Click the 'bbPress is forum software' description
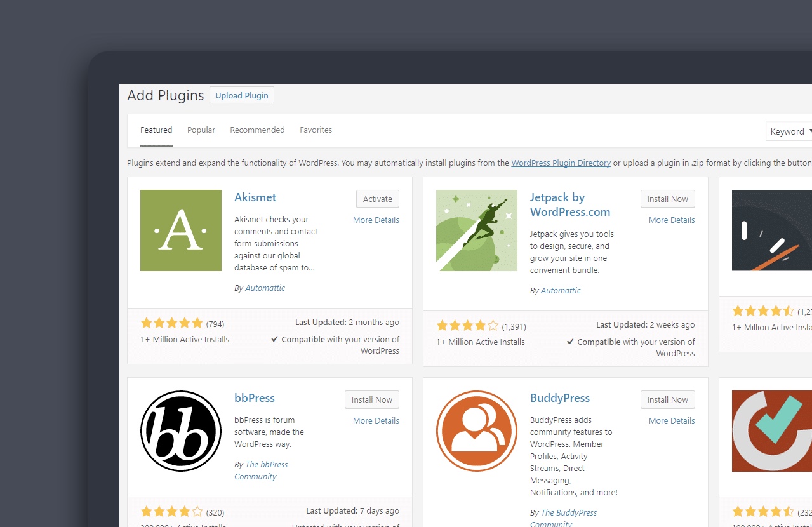This screenshot has width=812, height=527. (x=269, y=432)
